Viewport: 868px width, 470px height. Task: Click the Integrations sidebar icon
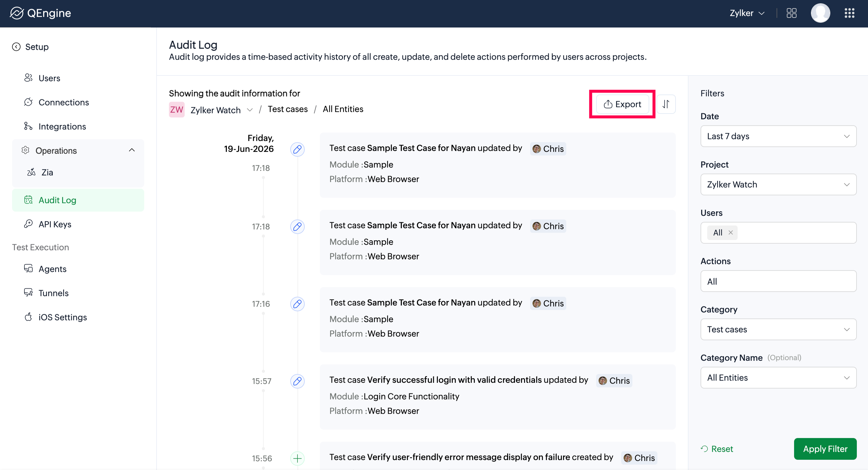coord(28,126)
